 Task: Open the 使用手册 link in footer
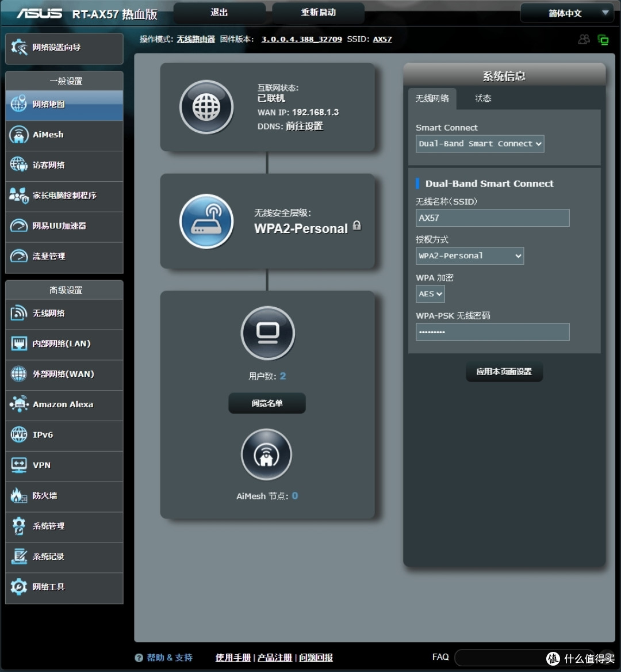(233, 658)
